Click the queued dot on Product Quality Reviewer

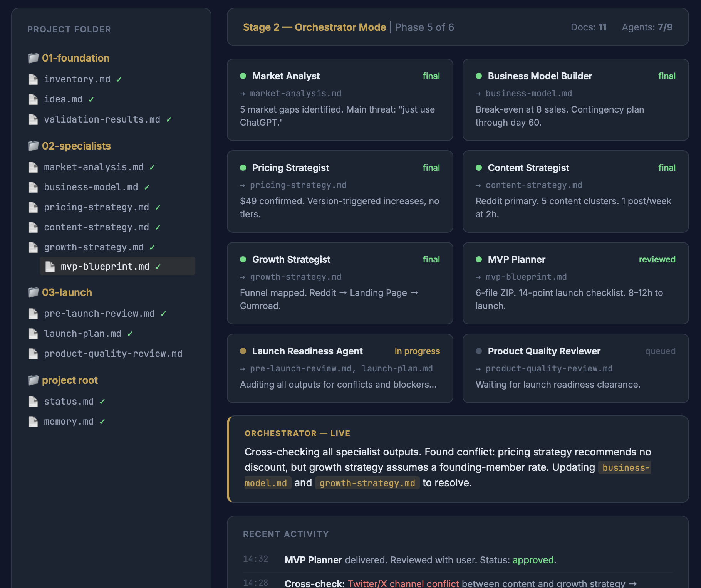479,351
